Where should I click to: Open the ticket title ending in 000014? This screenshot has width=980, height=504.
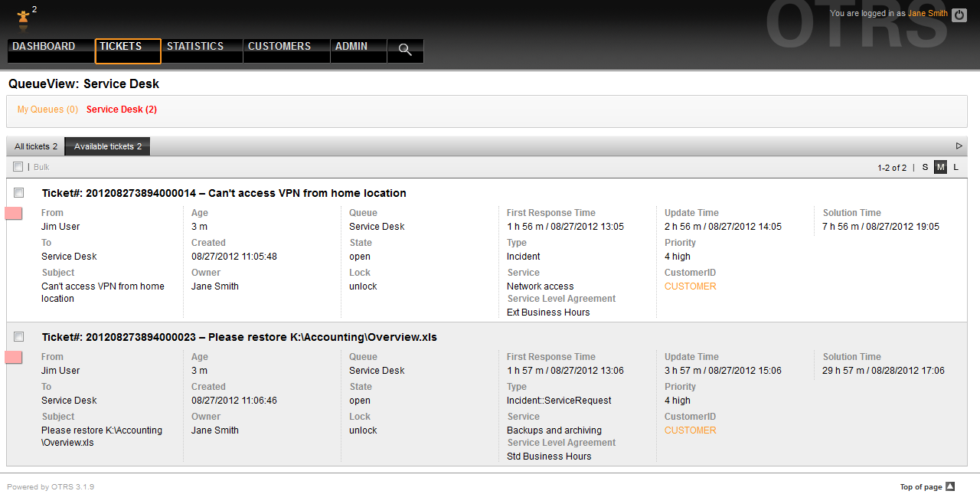coord(224,193)
